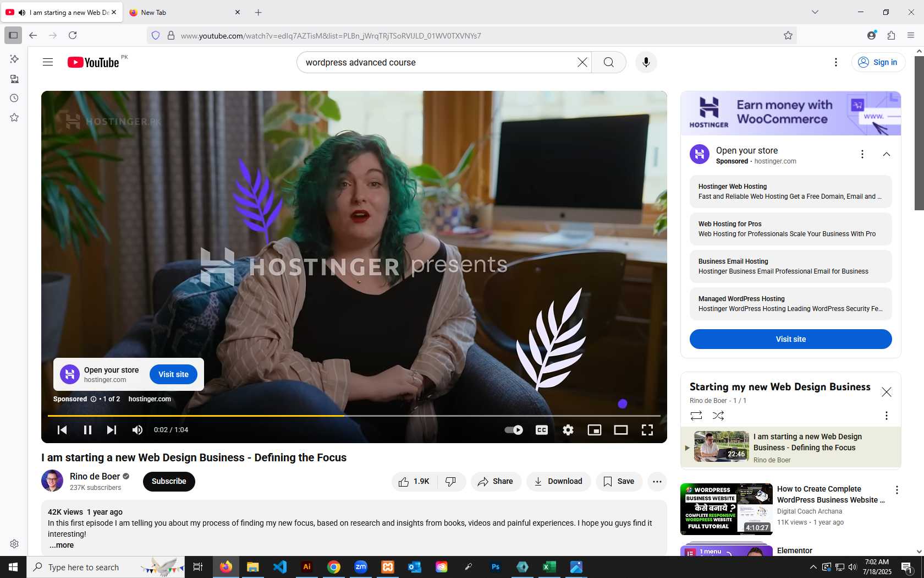Screen dimensions: 924x578
Task: Open options for the WordPress Business Website video
Action: [x=897, y=490]
